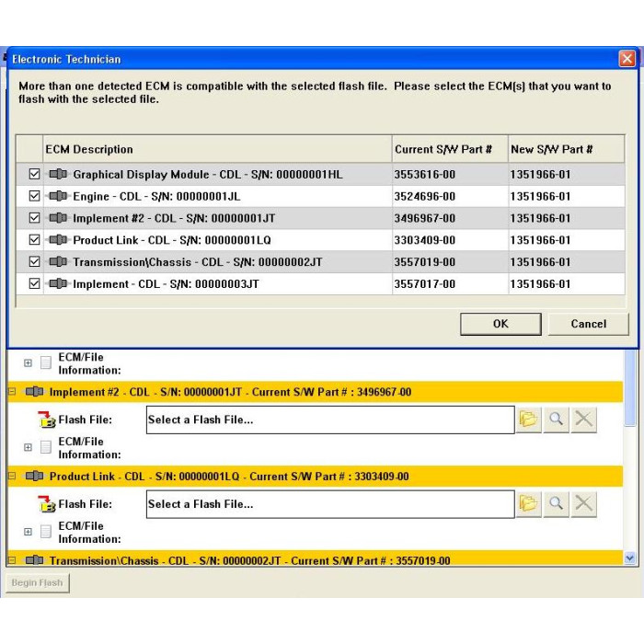This screenshot has width=644, height=644.
Task: Toggle Transmission\Chassis ECM checkbox
Action: click(x=35, y=261)
